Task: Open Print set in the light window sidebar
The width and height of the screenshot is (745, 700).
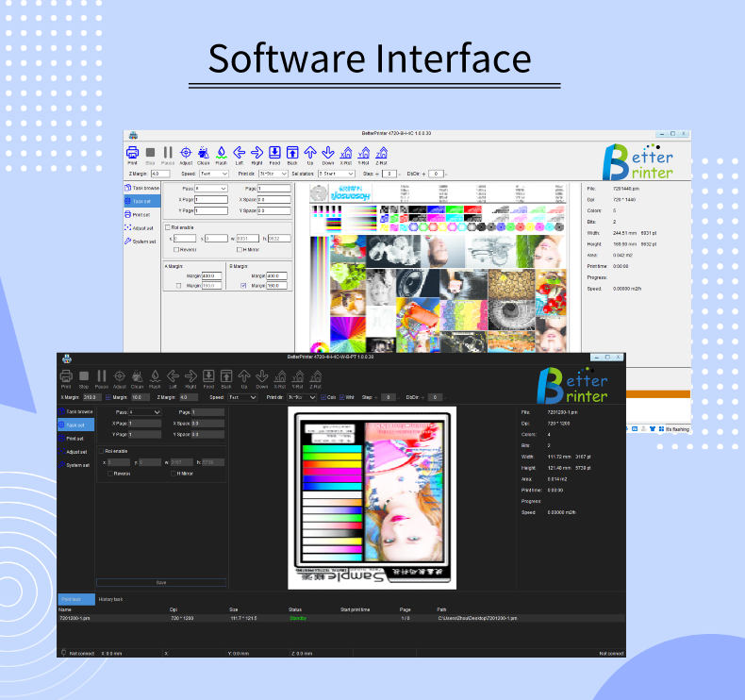Action: point(140,214)
